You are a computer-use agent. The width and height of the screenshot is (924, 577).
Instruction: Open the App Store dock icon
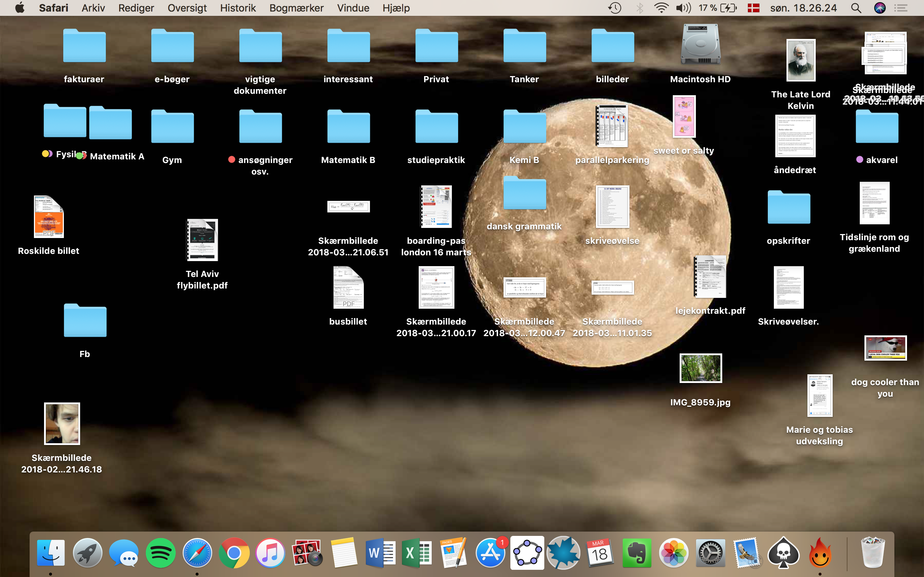point(490,553)
